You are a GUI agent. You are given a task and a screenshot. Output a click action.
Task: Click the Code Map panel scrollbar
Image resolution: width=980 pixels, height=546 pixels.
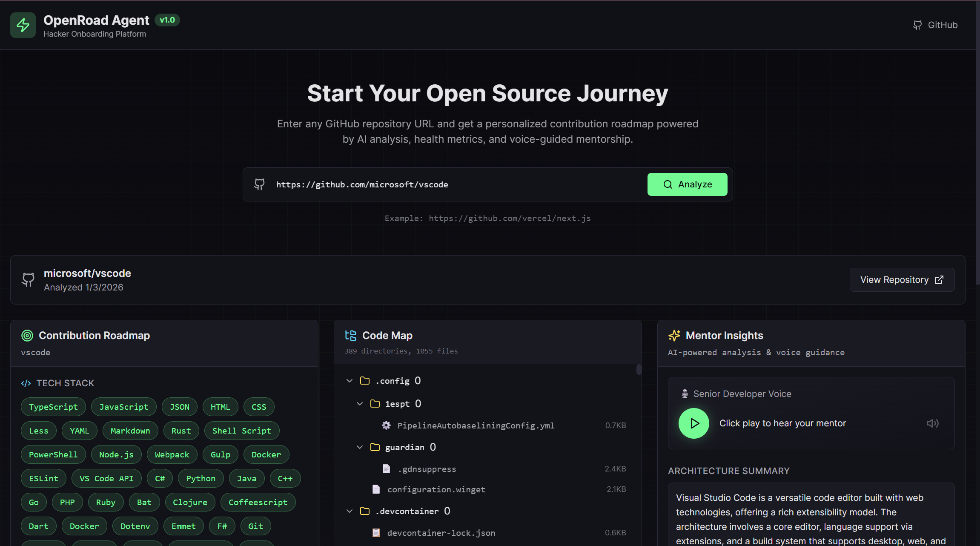tap(639, 370)
